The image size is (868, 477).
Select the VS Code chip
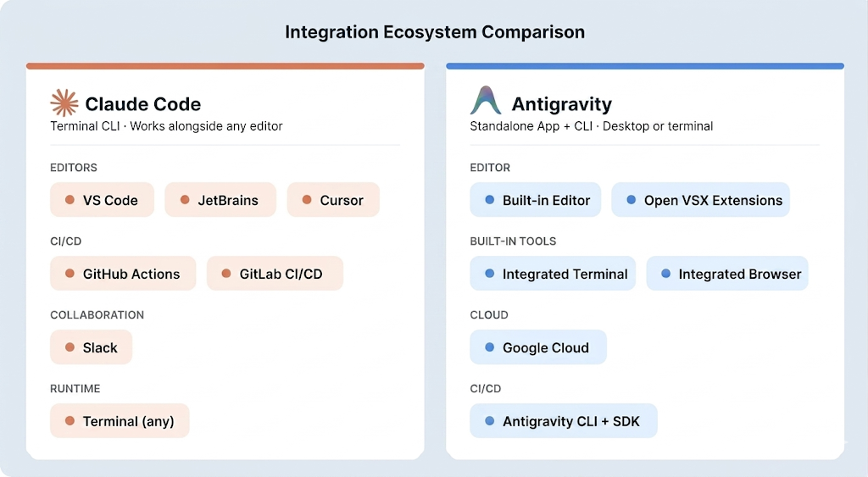[x=102, y=200]
